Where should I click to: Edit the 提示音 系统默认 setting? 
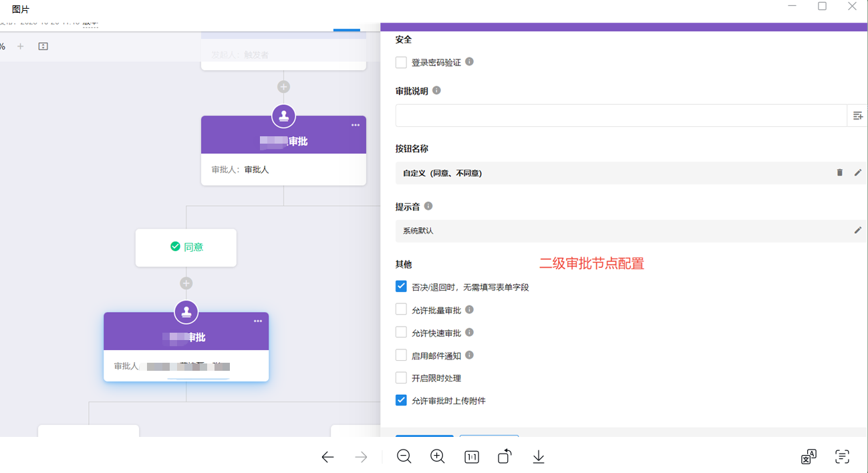point(858,230)
